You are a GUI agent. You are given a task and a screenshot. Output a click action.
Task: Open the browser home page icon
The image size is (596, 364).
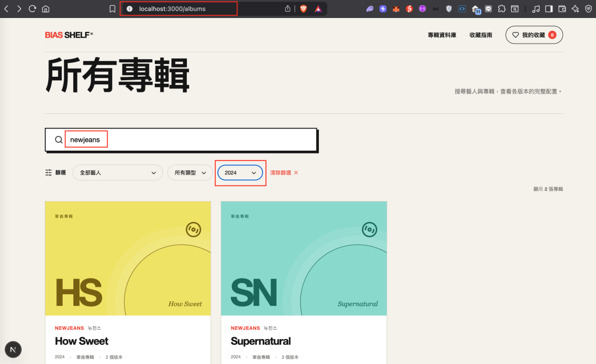(45, 9)
